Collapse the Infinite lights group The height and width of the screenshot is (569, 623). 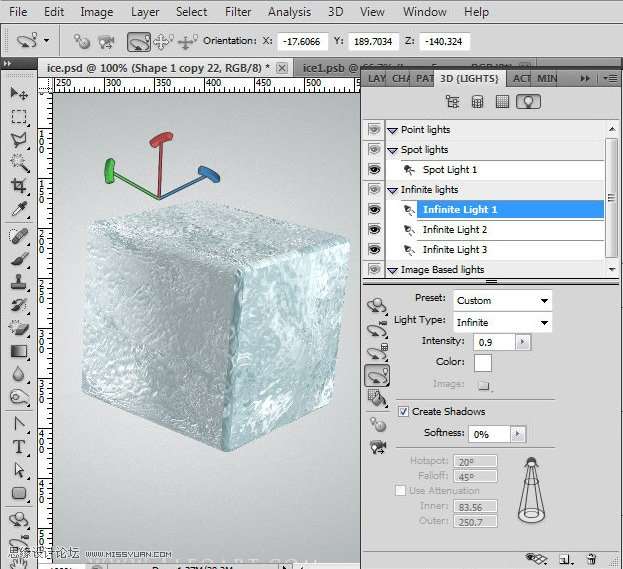pos(393,190)
